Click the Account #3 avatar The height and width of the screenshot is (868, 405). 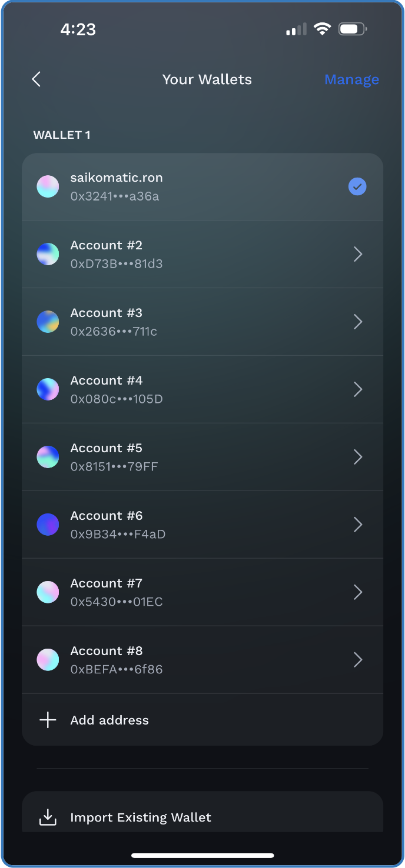point(48,322)
